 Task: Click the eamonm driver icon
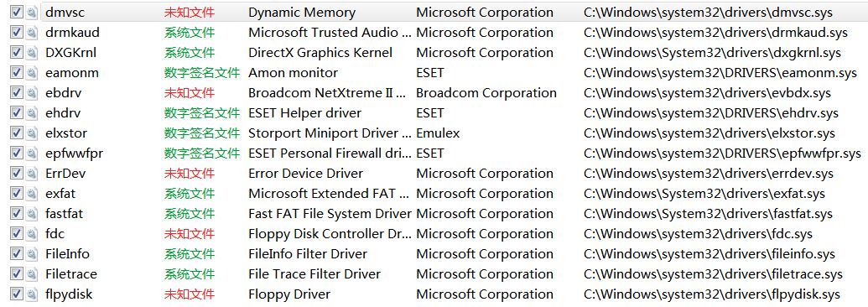(x=33, y=73)
